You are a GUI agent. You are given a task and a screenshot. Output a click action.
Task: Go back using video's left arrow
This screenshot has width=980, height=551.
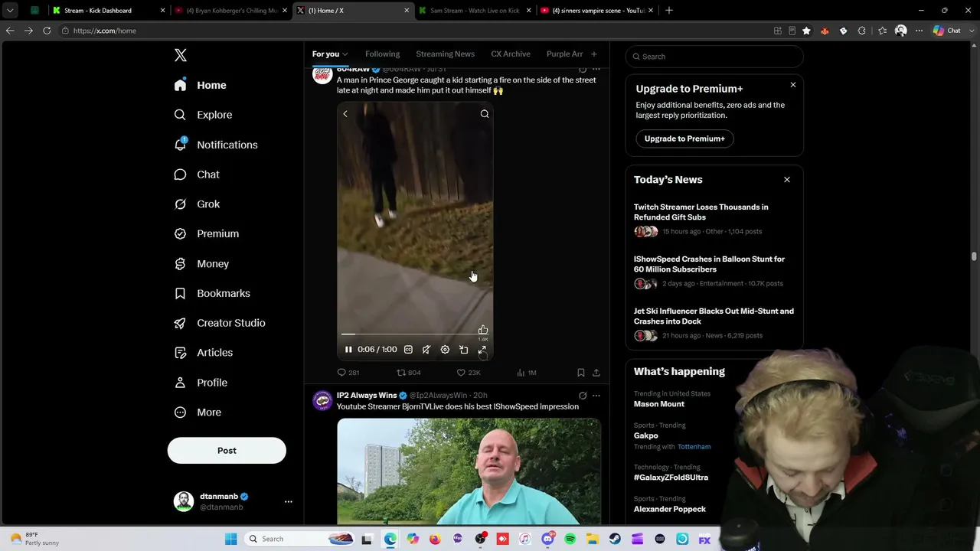tap(345, 114)
